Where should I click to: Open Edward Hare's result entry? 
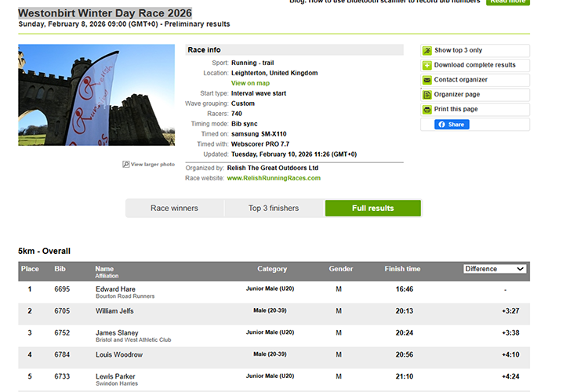[115, 289]
